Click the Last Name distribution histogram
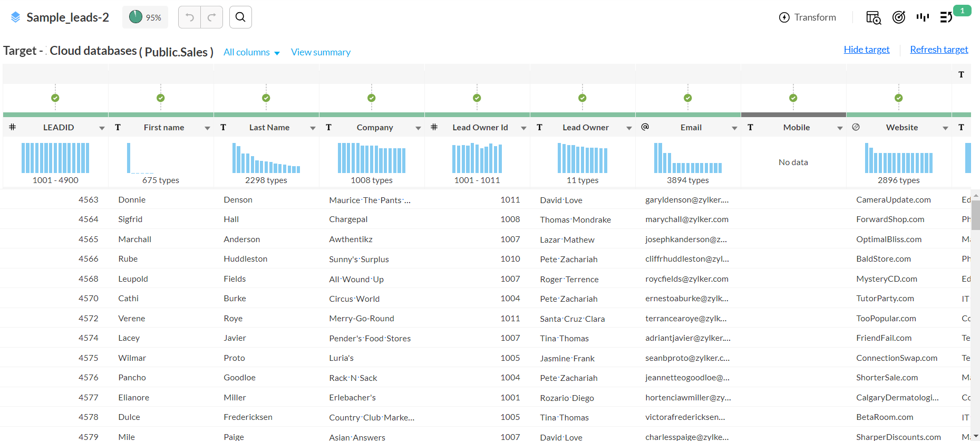980x441 pixels. [266, 158]
